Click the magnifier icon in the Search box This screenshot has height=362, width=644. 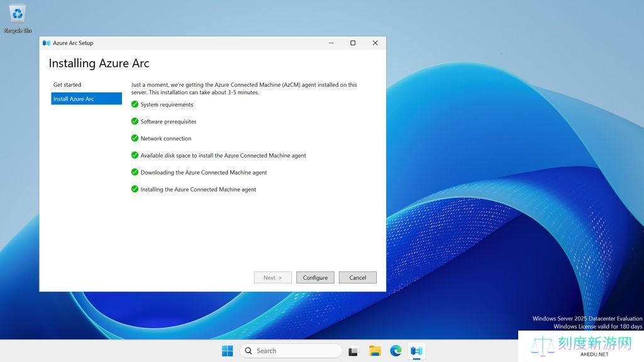tap(248, 351)
